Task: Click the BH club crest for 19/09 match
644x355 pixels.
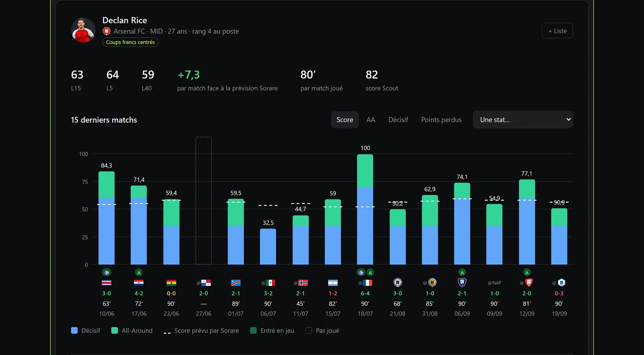Action: pos(561,283)
